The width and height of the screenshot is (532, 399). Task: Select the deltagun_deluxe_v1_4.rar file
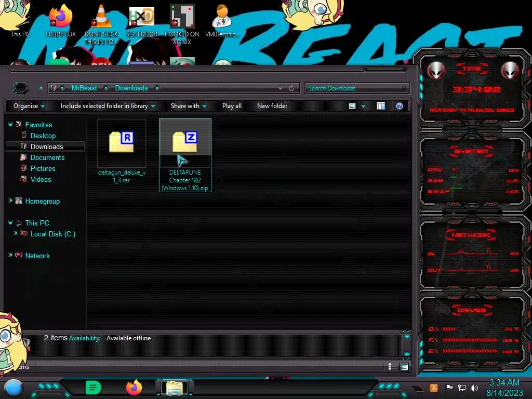coord(122,152)
